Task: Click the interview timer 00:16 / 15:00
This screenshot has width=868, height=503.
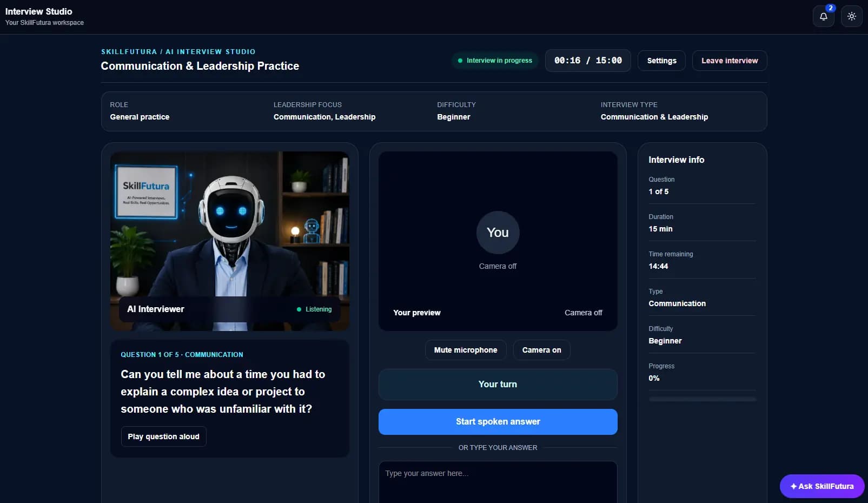Action: 588,61
